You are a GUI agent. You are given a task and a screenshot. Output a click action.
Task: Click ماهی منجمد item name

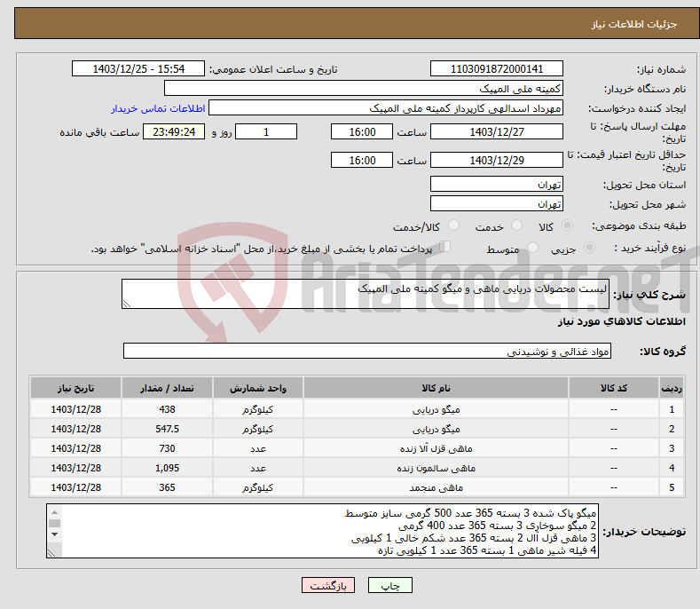(x=436, y=488)
